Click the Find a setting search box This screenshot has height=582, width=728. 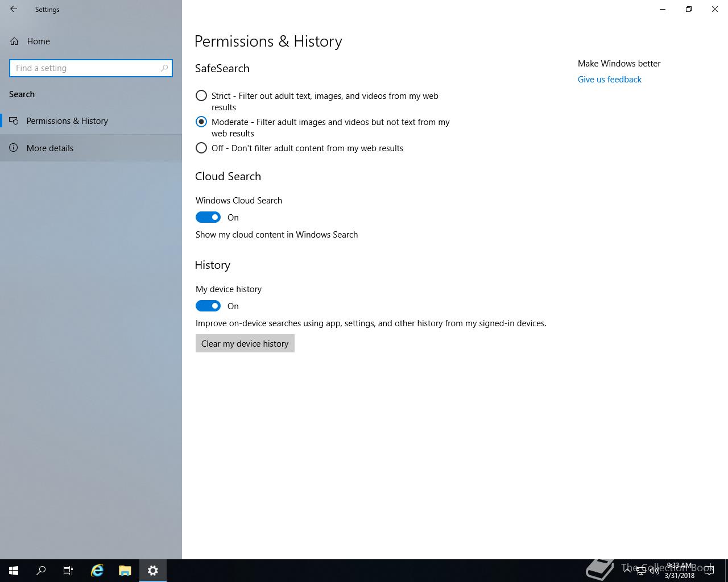click(x=91, y=68)
